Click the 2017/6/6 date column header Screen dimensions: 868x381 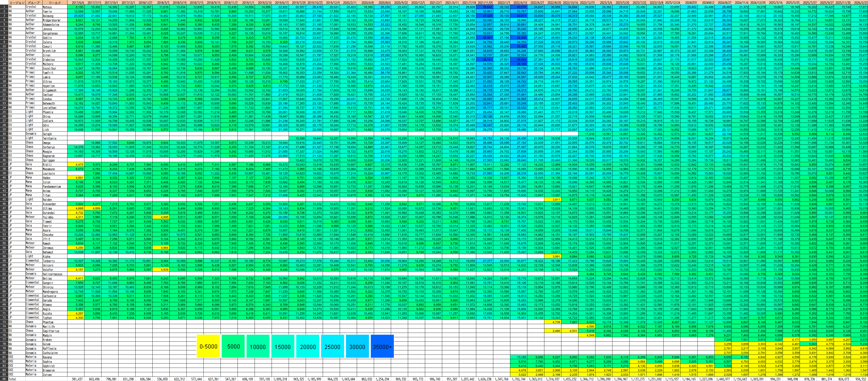pos(76,2)
